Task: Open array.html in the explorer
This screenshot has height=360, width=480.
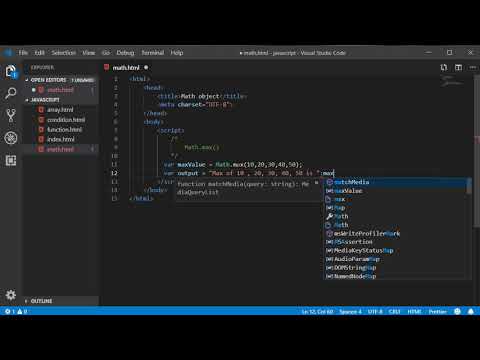Action: click(x=60, y=110)
